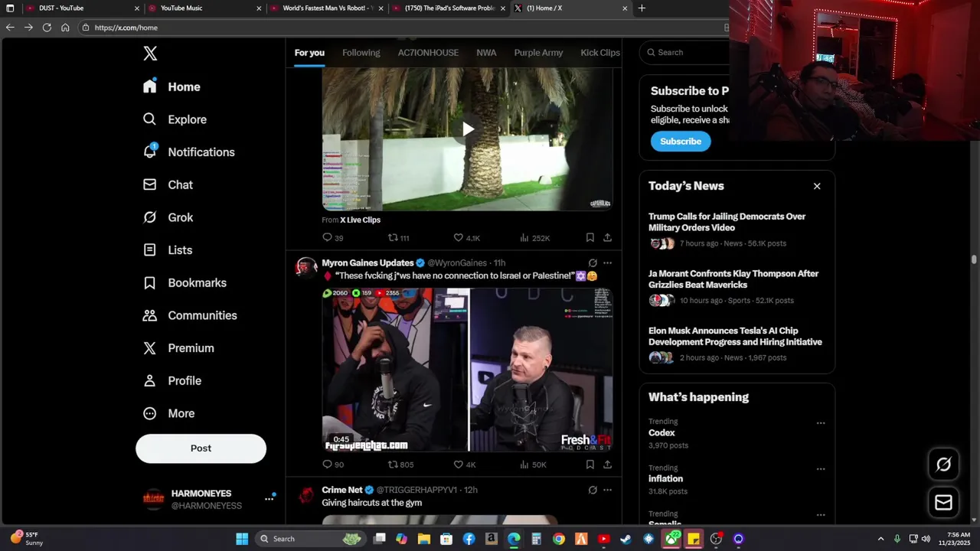Image resolution: width=980 pixels, height=551 pixels.
Task: Open Chat from the sidebar
Action: (x=168, y=184)
